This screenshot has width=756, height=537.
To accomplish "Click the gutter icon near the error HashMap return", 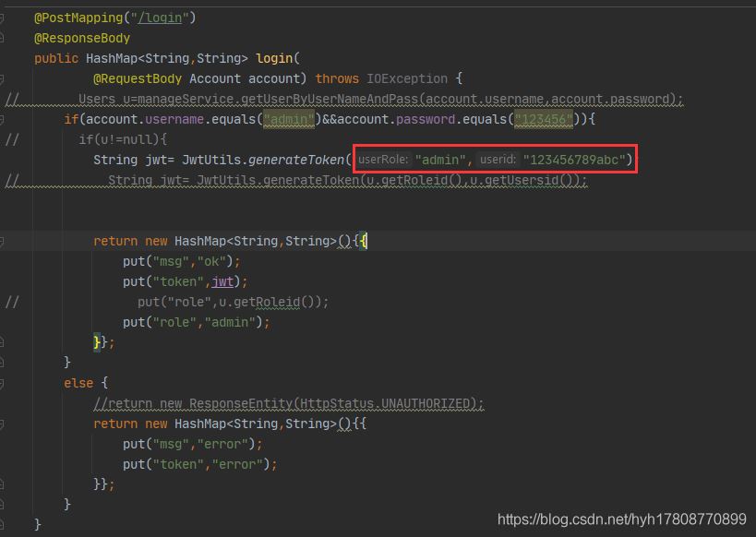I will (x=7, y=423).
